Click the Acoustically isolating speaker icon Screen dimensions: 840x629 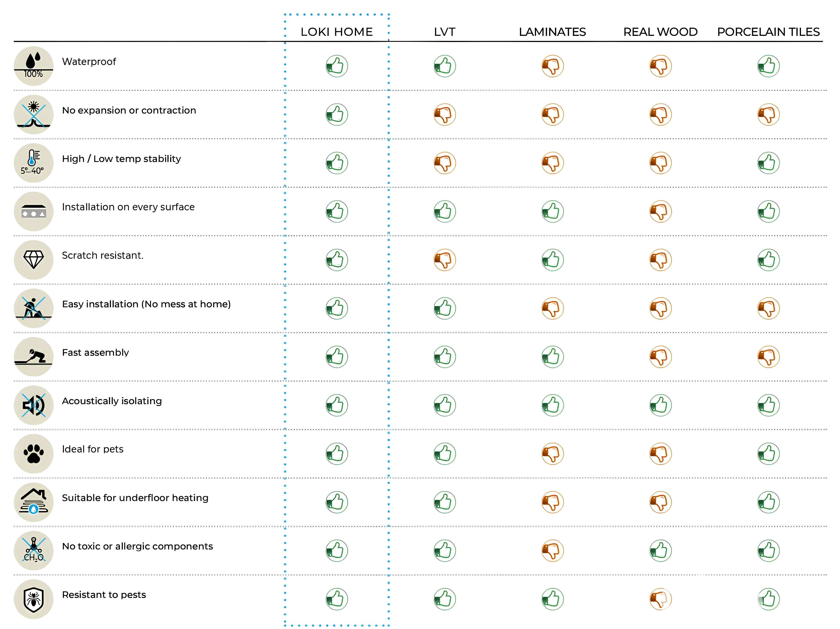coord(33,405)
